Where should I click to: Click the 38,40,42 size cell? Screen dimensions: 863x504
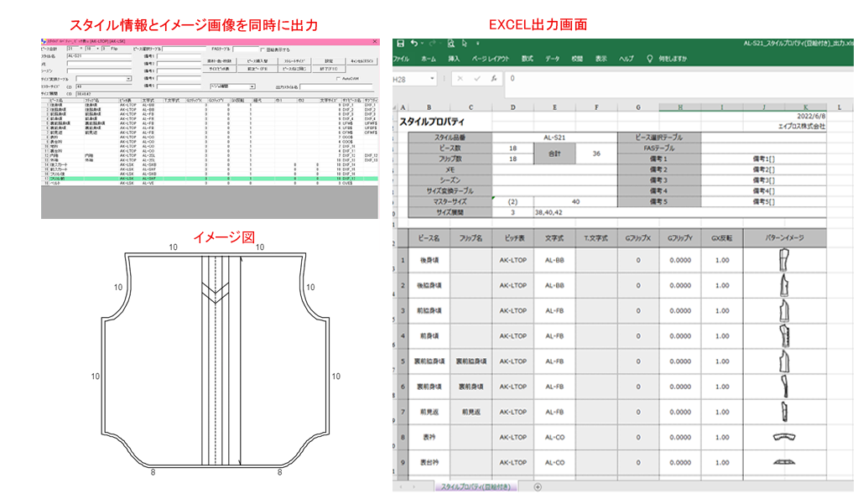[x=679, y=212]
